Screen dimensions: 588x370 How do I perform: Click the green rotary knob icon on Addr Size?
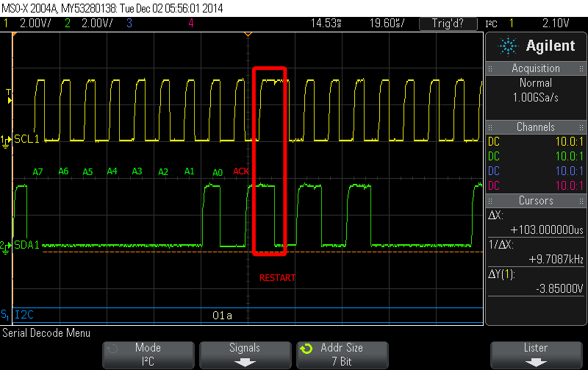[306, 349]
